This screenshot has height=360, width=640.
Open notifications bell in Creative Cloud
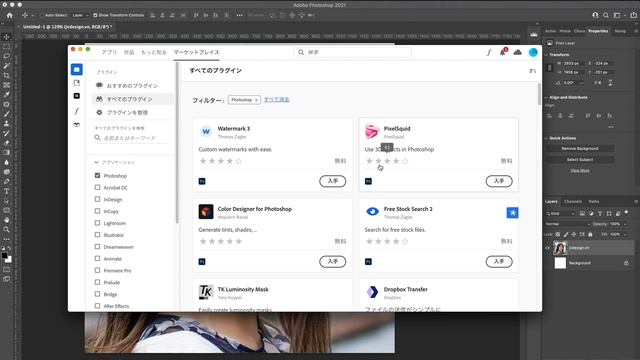[503, 52]
